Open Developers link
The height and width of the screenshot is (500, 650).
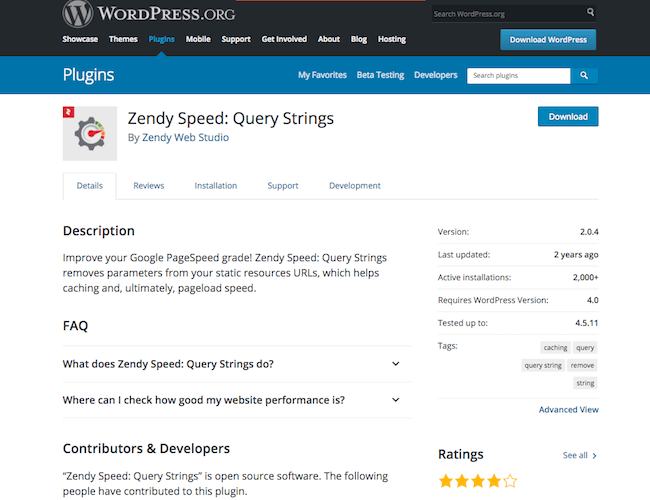coord(436,75)
